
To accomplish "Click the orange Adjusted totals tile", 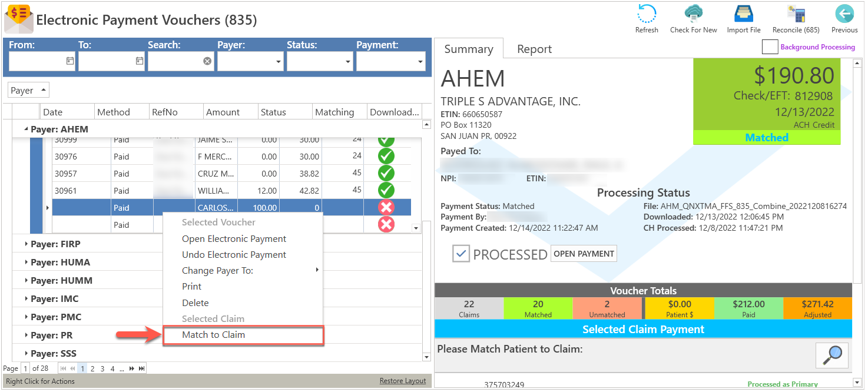I will 818,308.
